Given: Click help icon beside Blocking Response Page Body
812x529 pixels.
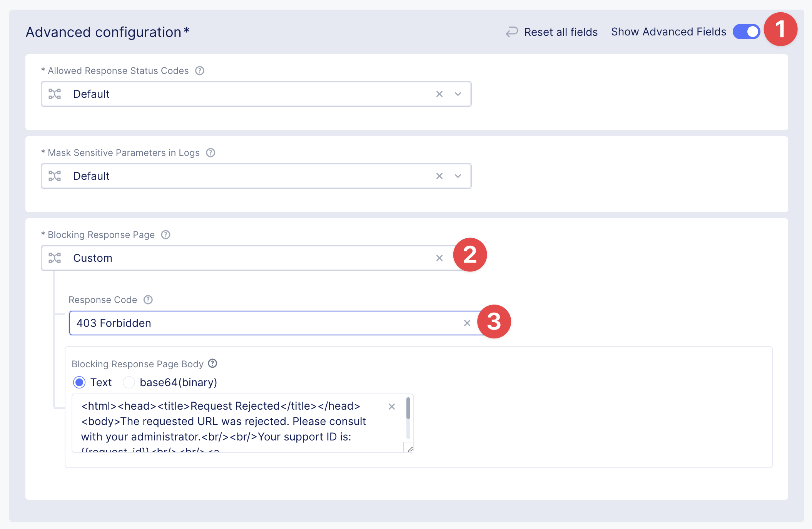Looking at the screenshot, I should point(212,363).
